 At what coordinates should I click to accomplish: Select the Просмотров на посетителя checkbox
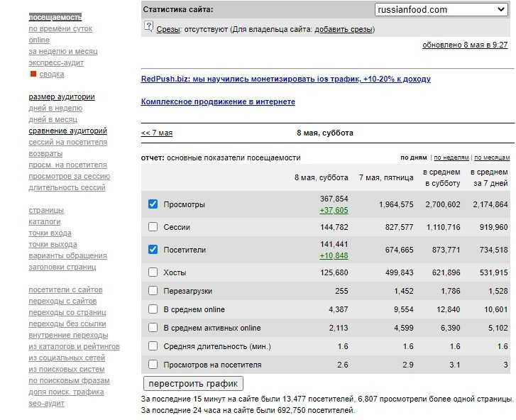pos(153,365)
